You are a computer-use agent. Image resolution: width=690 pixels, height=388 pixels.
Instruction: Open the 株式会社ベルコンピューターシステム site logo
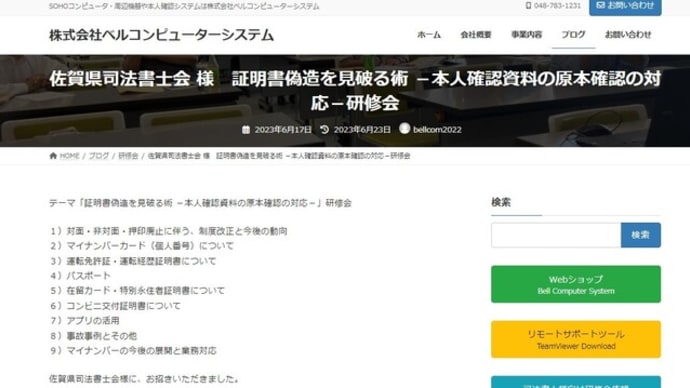[x=161, y=35]
